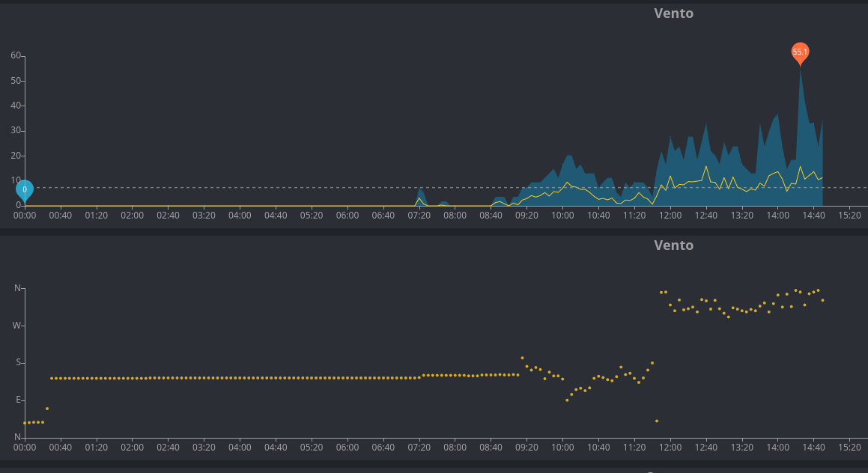Image resolution: width=868 pixels, height=473 pixels.
Task: Click the 30 value on wind speed axis
Action: [16, 130]
